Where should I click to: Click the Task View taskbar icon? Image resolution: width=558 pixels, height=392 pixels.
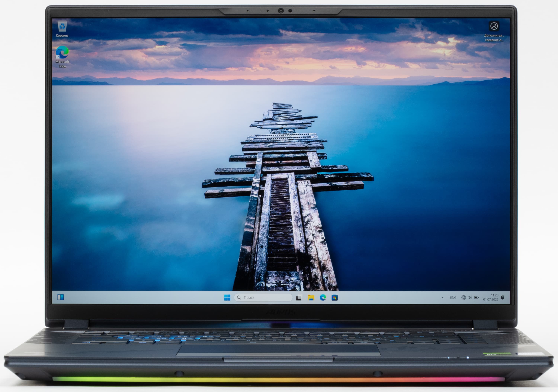299,298
